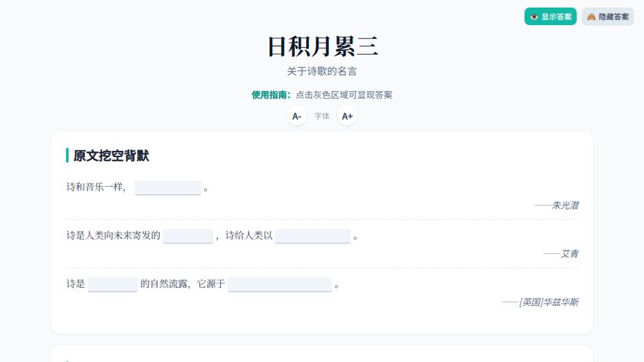Click the 使用指南 label
Viewport: 644px width, 362px height.
pyautogui.click(x=271, y=95)
